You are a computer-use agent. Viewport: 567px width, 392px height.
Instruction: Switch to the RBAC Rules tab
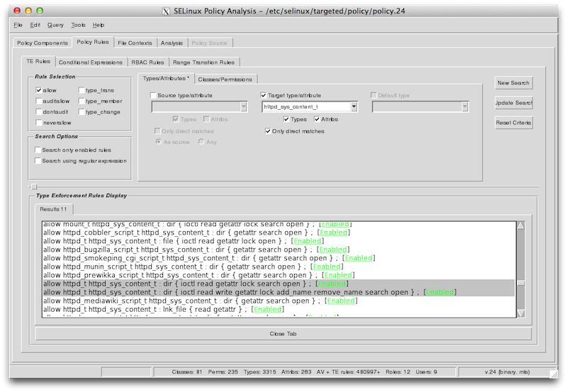[x=147, y=62]
